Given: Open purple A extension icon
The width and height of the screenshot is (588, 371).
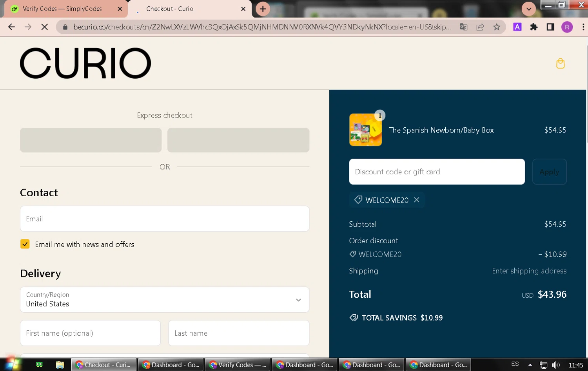Looking at the screenshot, I should (517, 27).
